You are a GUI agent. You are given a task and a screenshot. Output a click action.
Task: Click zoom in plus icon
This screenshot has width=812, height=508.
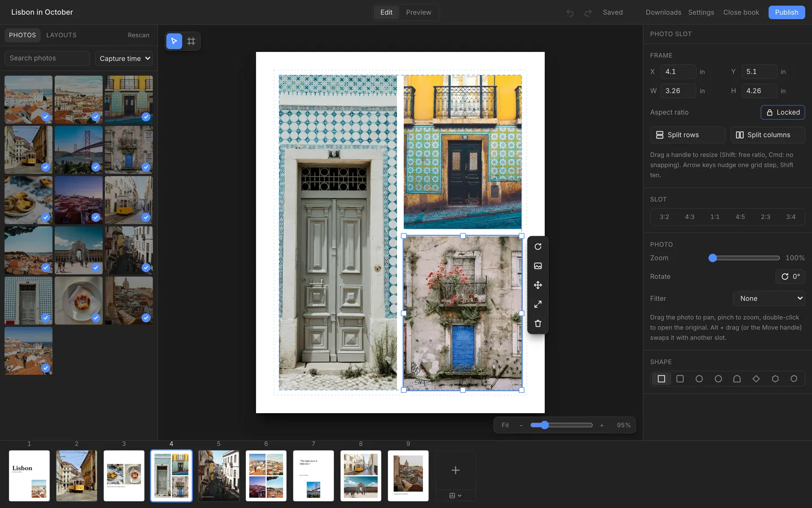602,426
